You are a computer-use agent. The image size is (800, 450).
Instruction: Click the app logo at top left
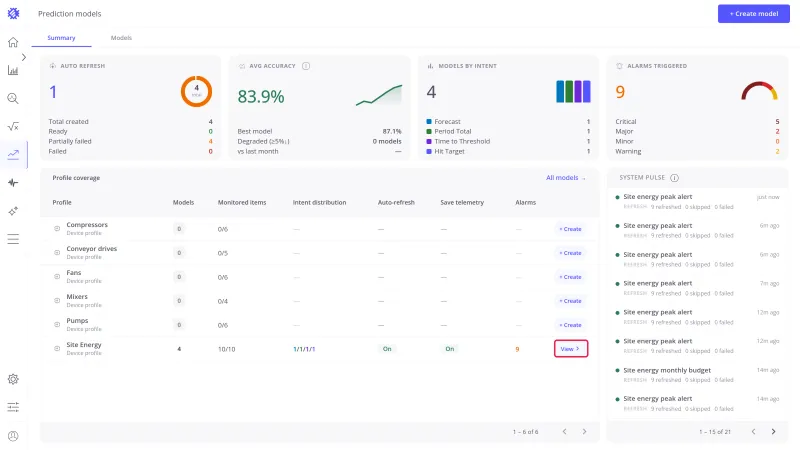coord(14,13)
